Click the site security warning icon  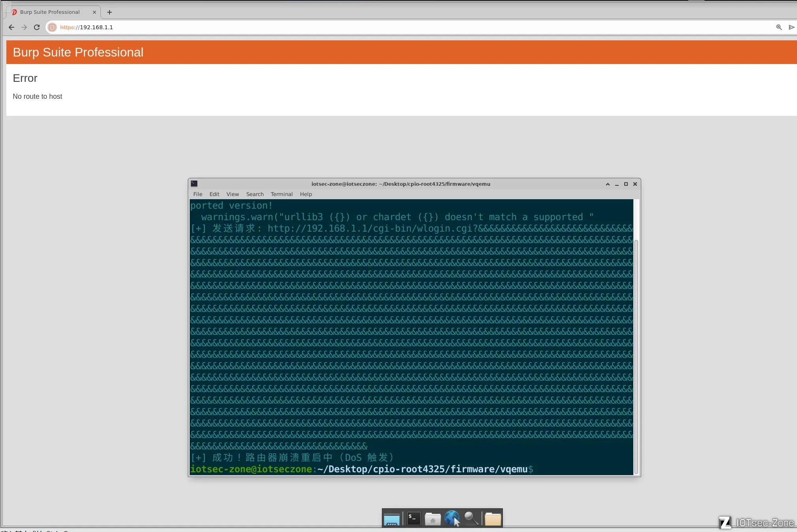52,27
